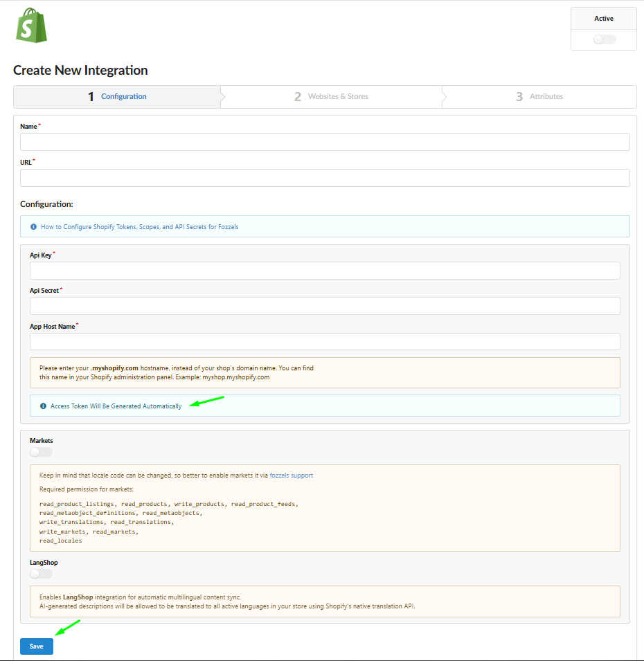Click the Active label
Screen dimensions: 644x661
pos(604,19)
